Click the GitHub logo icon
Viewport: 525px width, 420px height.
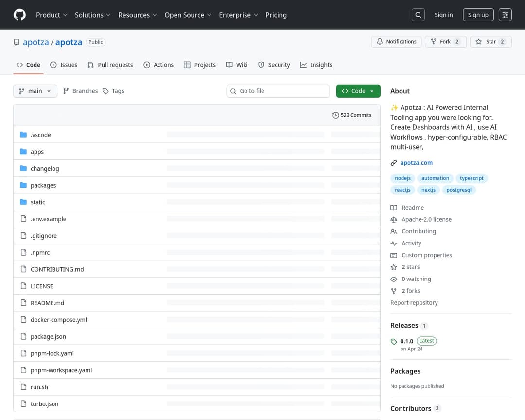(x=19, y=15)
